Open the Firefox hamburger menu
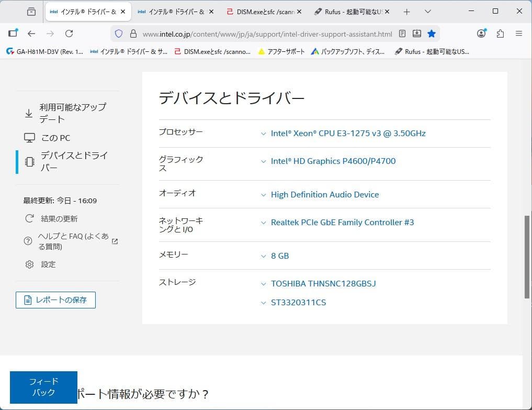 (x=519, y=34)
